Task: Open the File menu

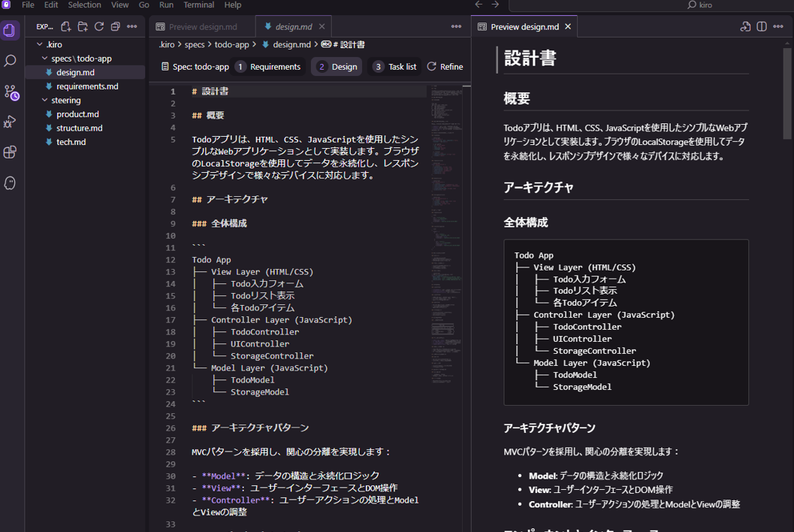Action: click(x=29, y=5)
